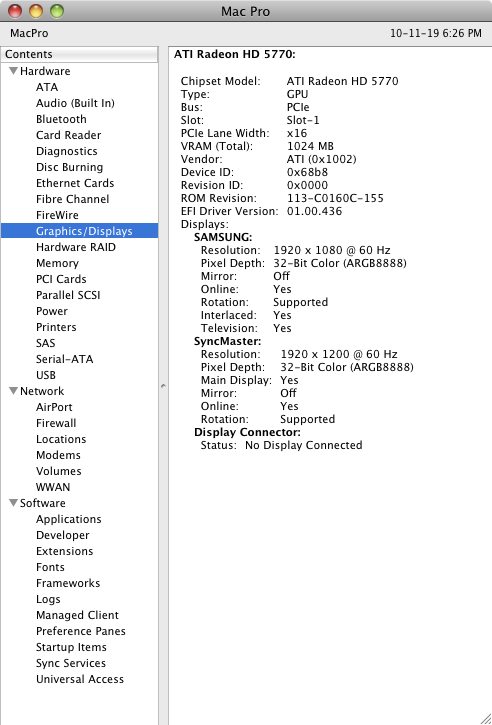Select Disc Burning entry

tap(69, 167)
